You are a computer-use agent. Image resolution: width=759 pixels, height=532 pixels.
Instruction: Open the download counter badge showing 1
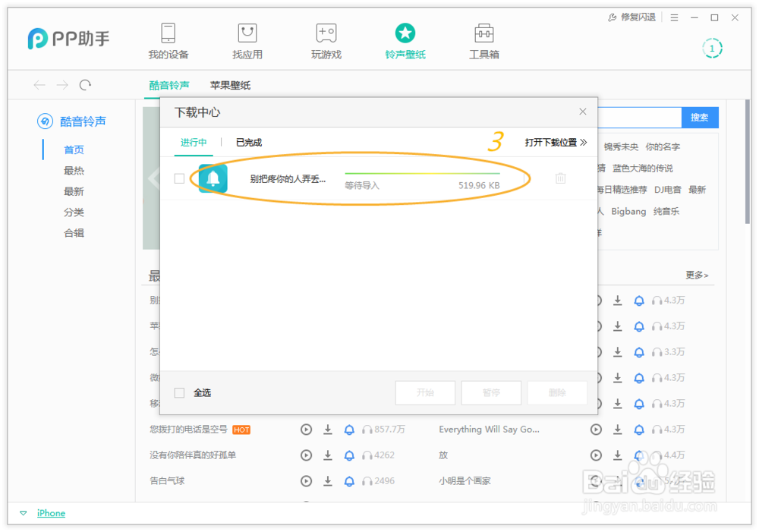712,49
